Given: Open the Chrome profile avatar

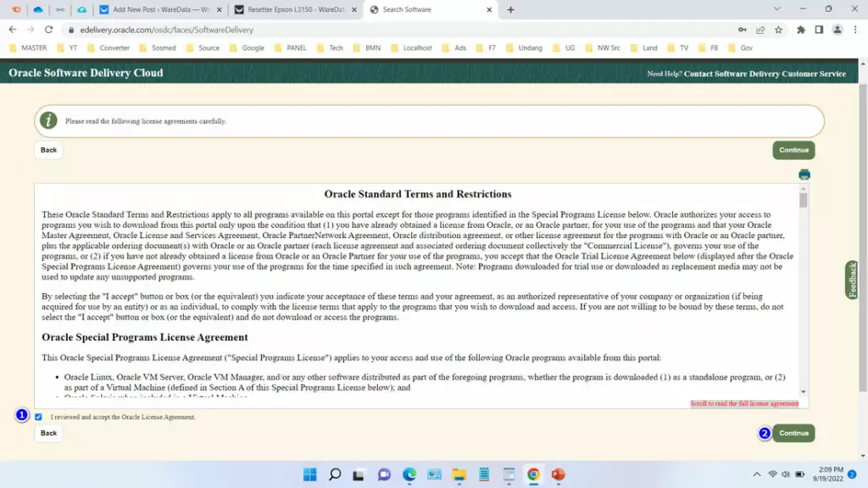Looking at the screenshot, I should point(837,30).
